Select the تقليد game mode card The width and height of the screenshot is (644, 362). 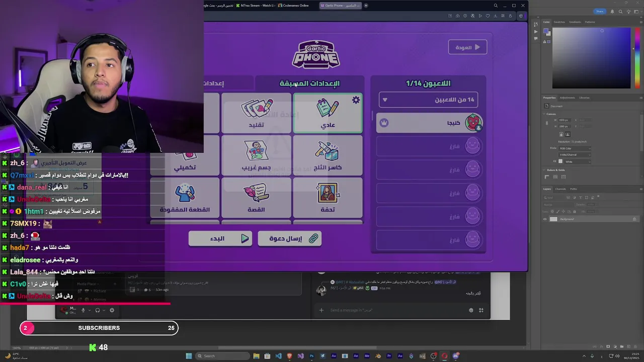(256, 113)
